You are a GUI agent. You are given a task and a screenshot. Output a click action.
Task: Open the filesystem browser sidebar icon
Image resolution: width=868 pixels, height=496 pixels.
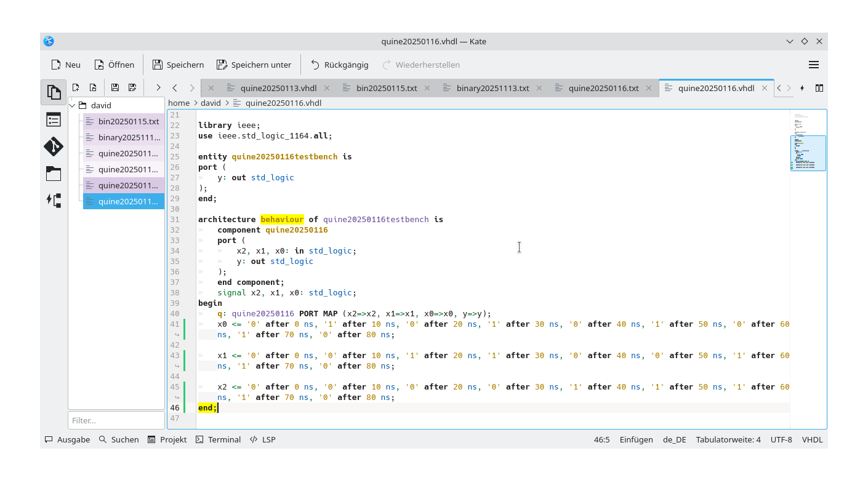[54, 174]
